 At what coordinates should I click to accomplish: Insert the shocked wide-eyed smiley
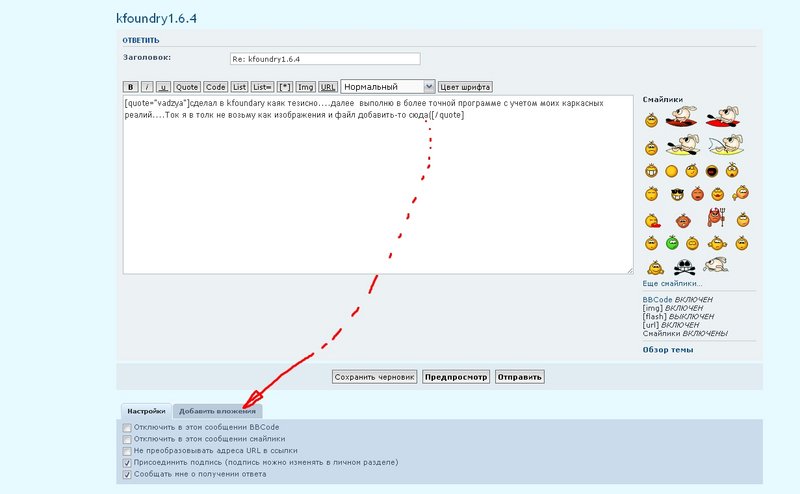[x=732, y=169]
